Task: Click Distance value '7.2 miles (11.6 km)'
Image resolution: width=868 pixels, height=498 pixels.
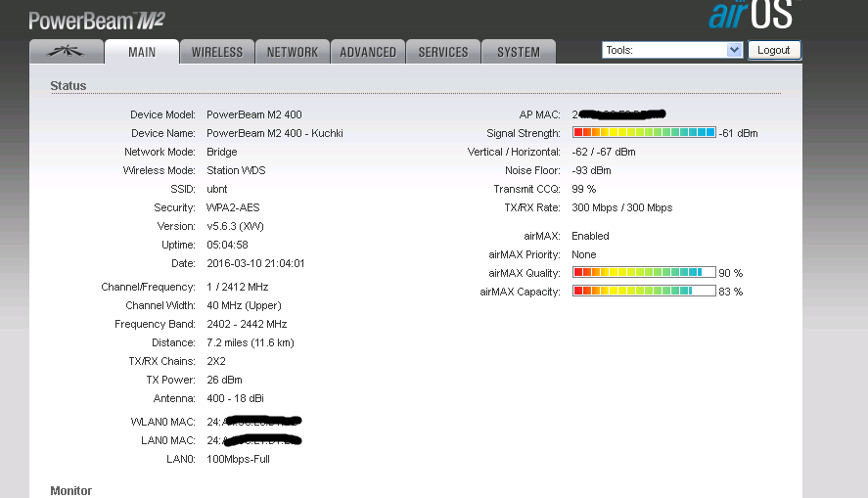Action: [251, 342]
